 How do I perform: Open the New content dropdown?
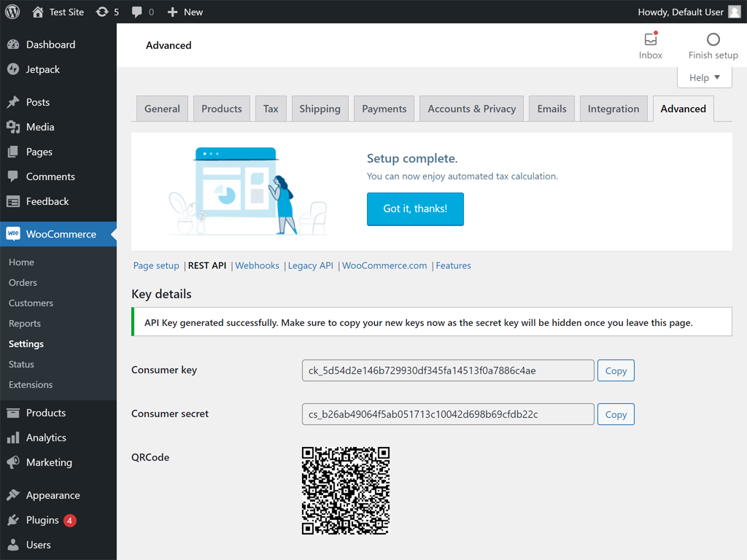185,12
